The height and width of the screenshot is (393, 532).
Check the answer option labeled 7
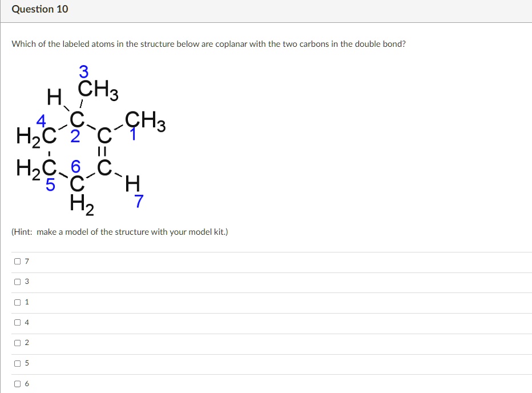(17, 261)
